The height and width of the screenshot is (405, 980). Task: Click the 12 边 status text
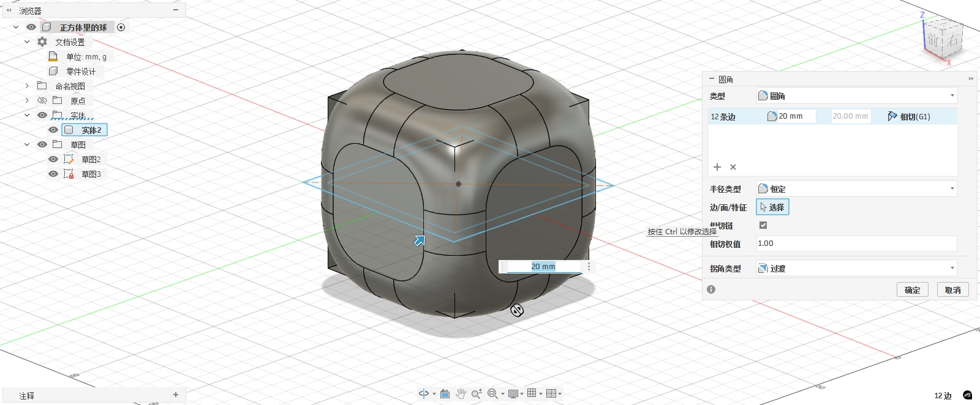[943, 396]
